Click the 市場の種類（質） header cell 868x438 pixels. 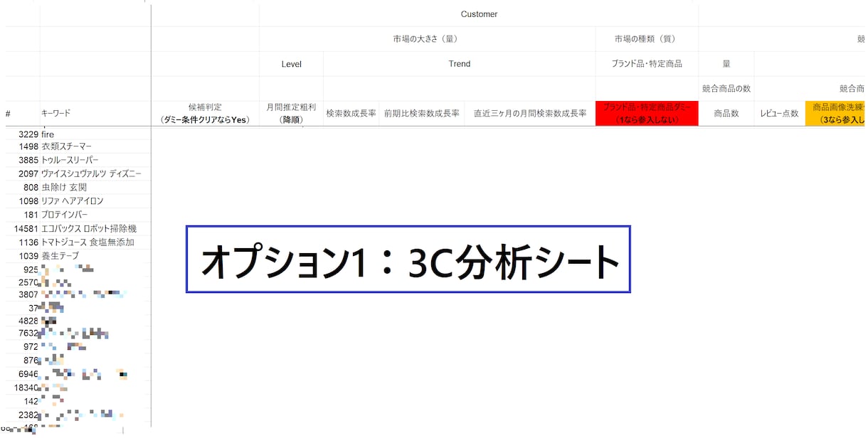(647, 39)
